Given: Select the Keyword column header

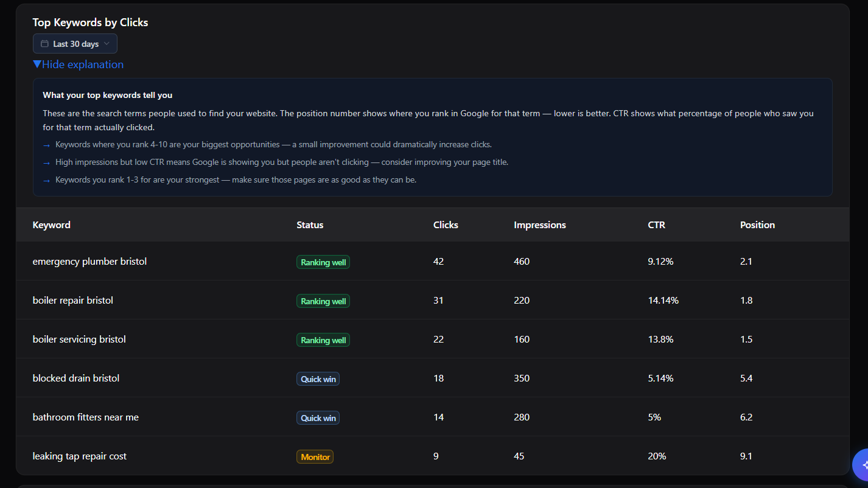Looking at the screenshot, I should click(52, 225).
